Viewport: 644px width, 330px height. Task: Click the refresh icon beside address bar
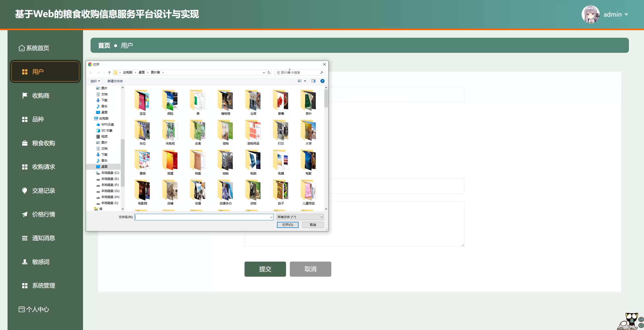pos(269,73)
